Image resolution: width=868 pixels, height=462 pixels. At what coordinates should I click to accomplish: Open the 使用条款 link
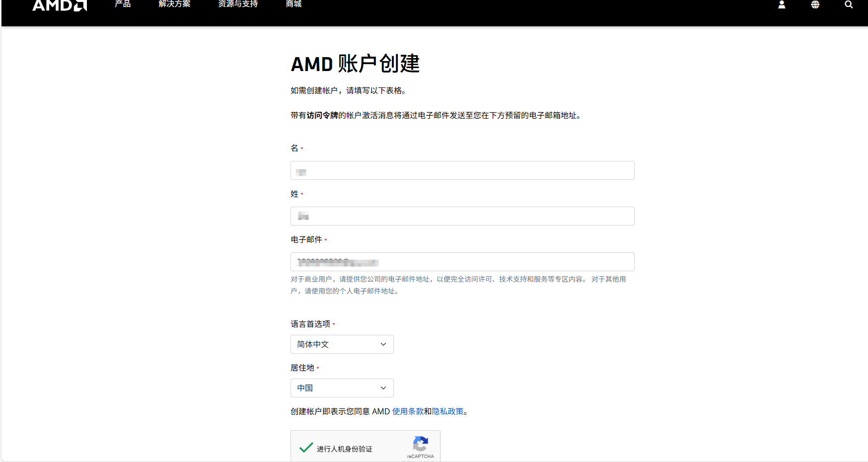point(408,411)
